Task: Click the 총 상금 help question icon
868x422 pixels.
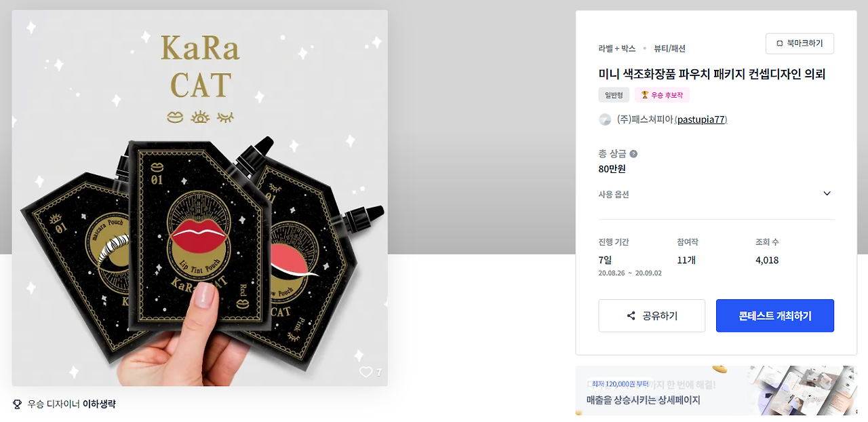Action: click(x=633, y=154)
